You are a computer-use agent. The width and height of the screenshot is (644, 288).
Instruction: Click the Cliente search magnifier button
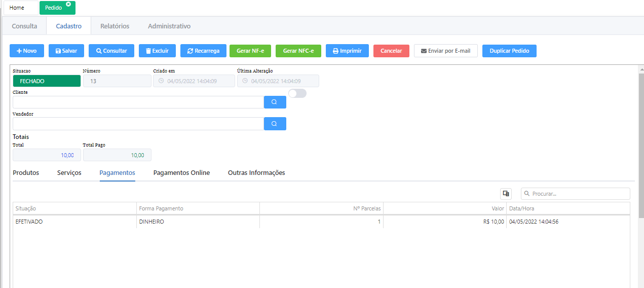click(275, 102)
